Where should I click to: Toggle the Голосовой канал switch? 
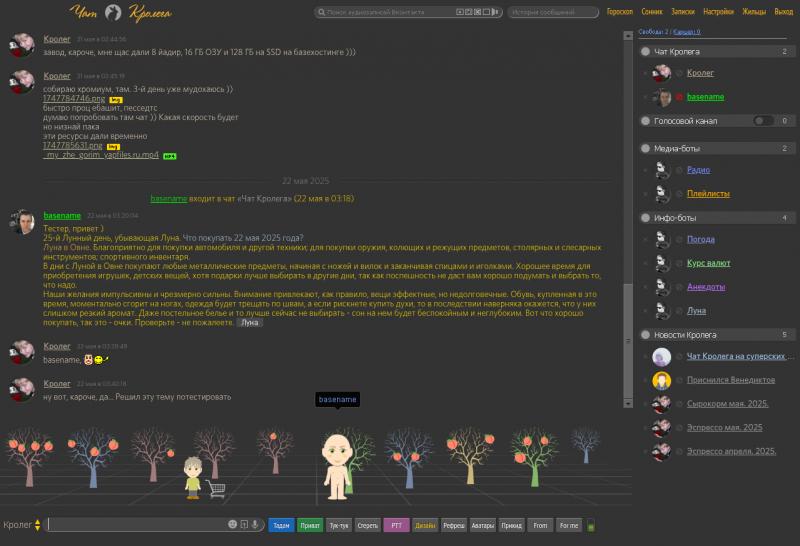[763, 120]
